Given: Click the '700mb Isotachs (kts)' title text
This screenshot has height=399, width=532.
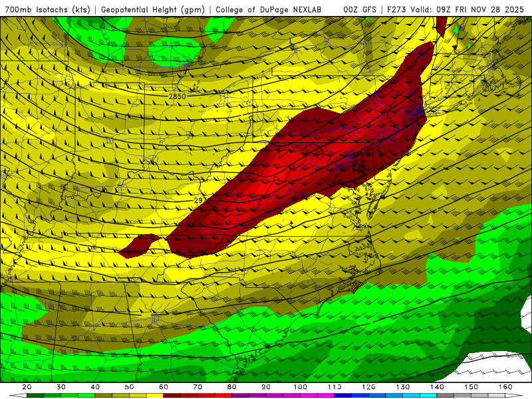Looking at the screenshot, I should pos(47,10).
